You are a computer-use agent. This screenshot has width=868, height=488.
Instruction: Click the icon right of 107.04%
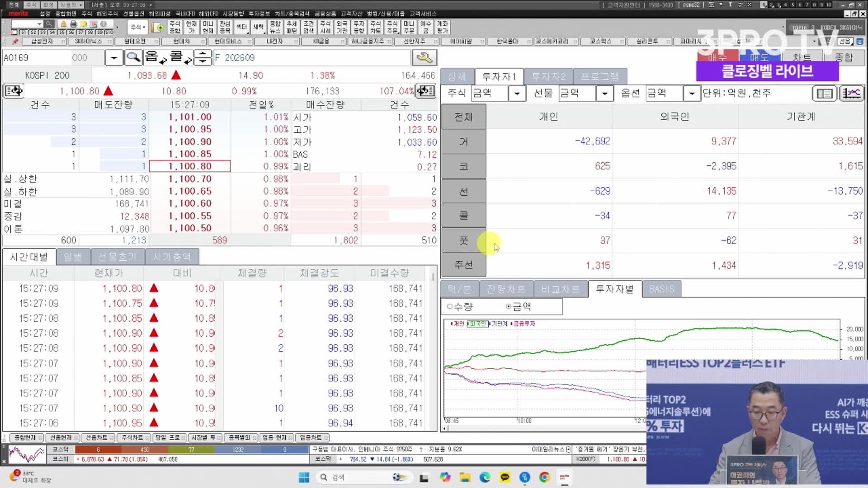(425, 91)
